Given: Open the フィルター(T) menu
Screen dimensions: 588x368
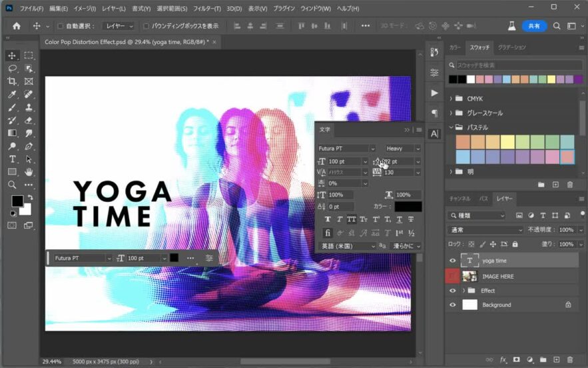Looking at the screenshot, I should 206,9.
